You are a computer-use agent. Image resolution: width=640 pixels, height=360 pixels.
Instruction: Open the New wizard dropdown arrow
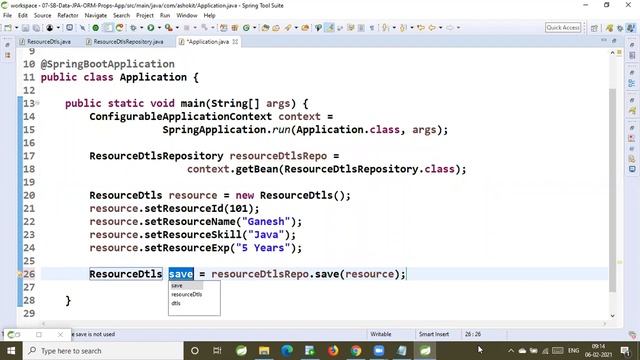coord(17,28)
